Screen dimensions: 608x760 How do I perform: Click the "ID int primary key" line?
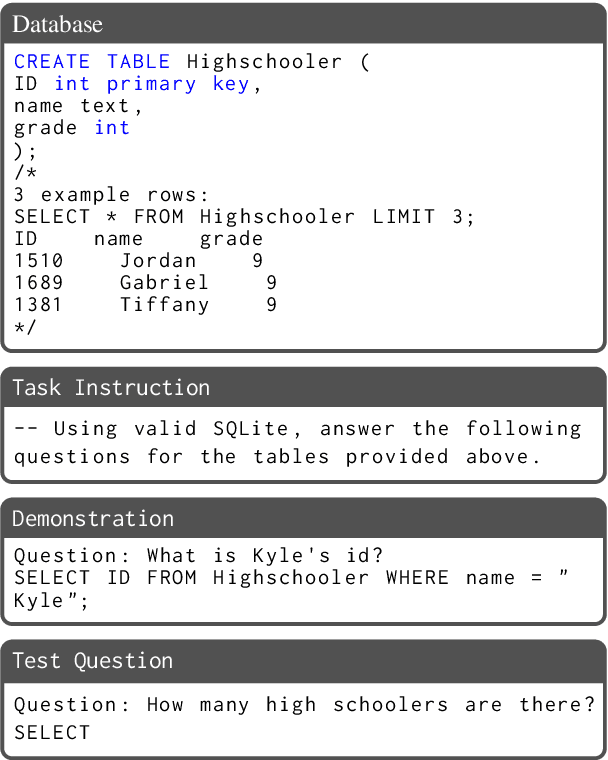point(137,84)
